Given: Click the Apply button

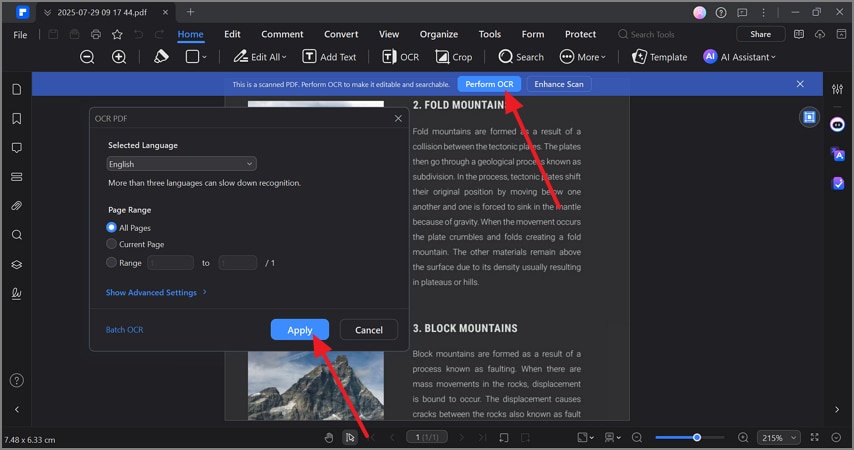Looking at the screenshot, I should tap(300, 330).
